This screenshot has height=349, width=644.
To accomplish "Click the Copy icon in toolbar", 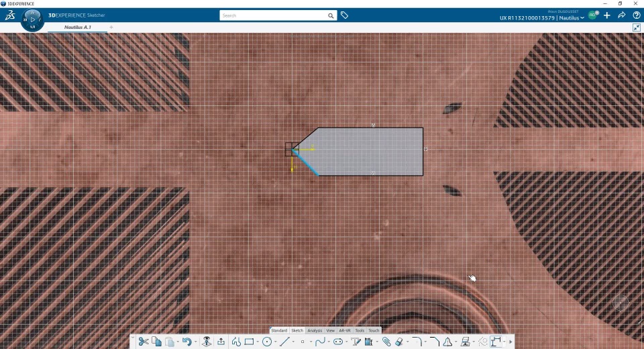I will (156, 342).
